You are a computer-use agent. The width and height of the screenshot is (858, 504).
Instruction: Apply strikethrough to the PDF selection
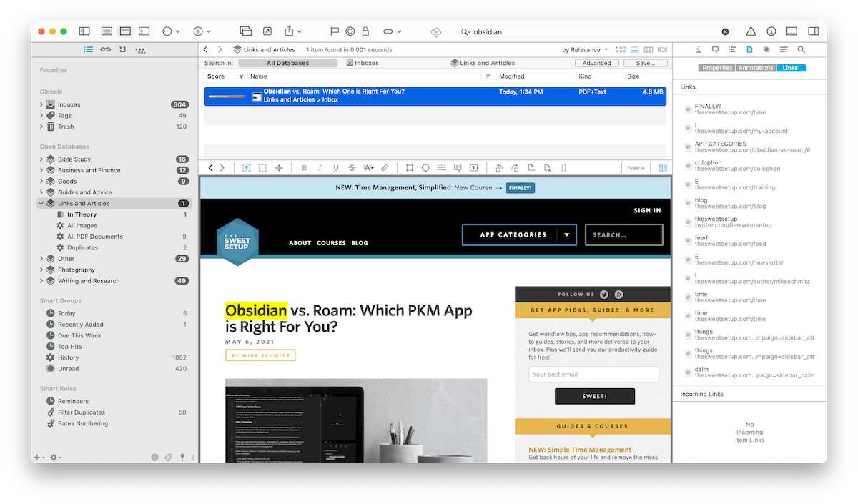click(352, 168)
